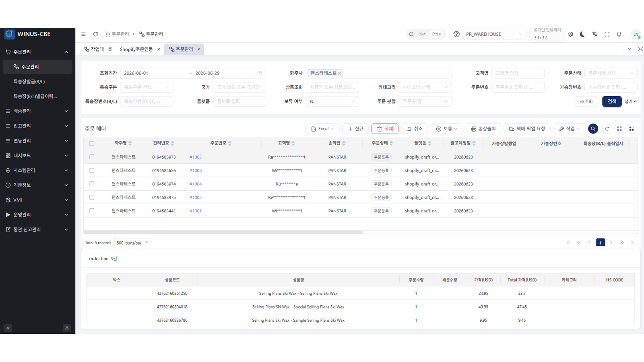
Task: Enter fullscreen via header expand icon
Action: (607, 34)
